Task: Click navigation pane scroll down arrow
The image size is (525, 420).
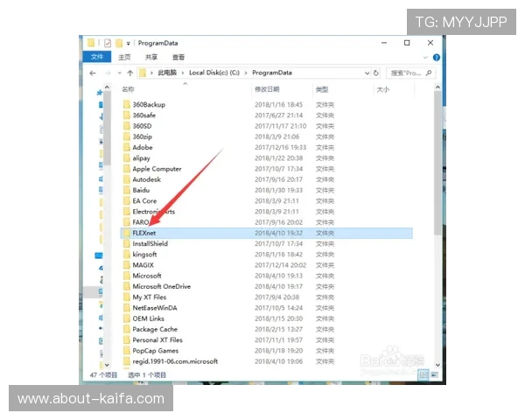Action: click(107, 365)
